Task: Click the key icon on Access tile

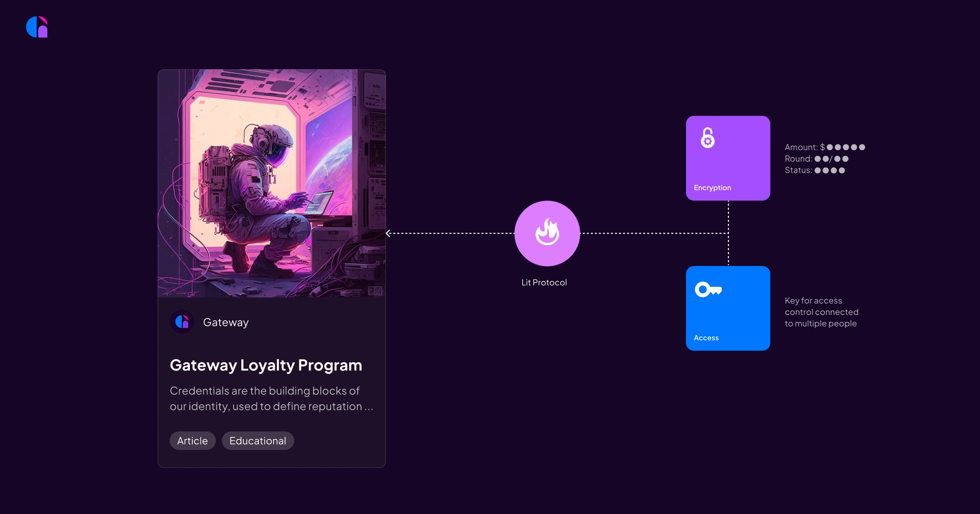Action: pyautogui.click(x=708, y=290)
